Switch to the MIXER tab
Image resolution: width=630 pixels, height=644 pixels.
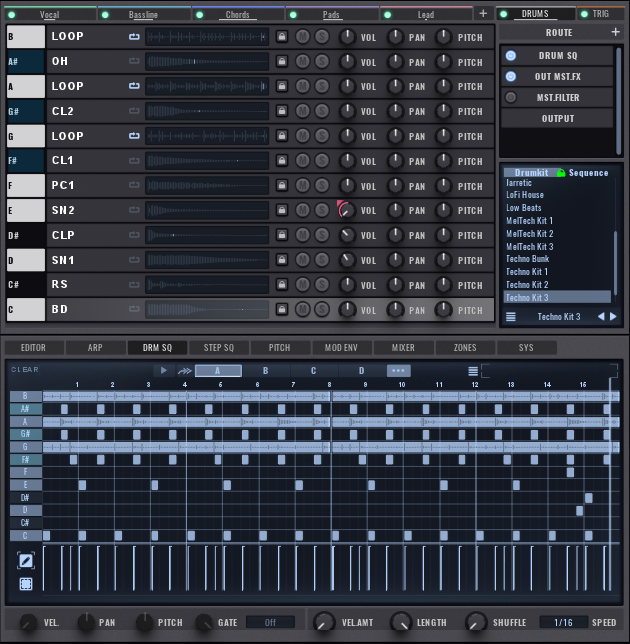403,348
